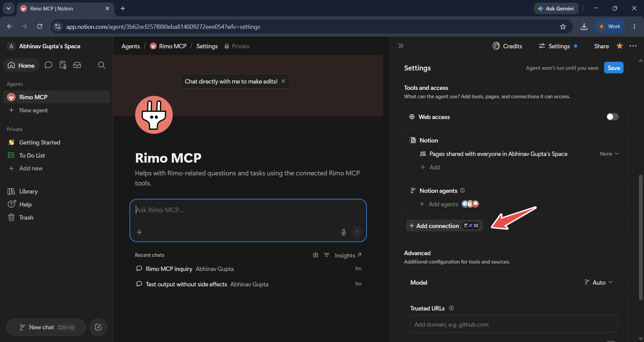Click the import chats icon beside Insights
The height and width of the screenshot is (342, 644).
click(x=316, y=255)
